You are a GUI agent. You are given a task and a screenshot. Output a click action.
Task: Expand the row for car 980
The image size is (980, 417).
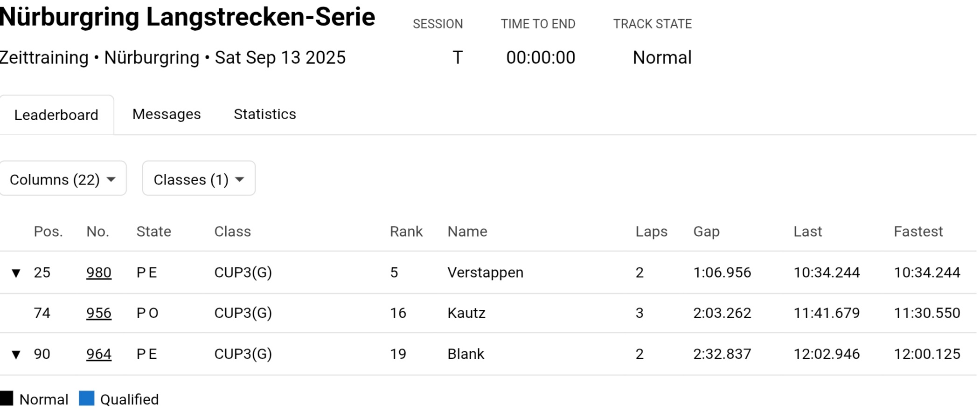16,273
